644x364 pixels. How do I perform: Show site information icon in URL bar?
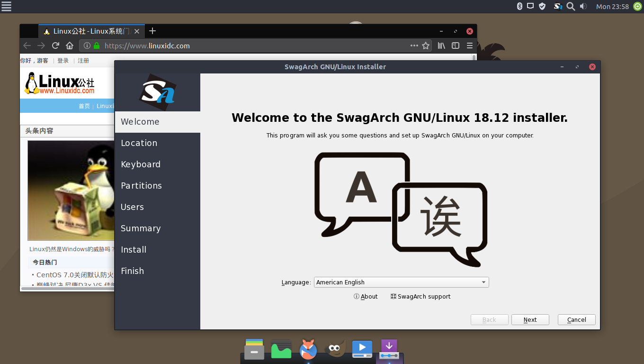coord(87,46)
